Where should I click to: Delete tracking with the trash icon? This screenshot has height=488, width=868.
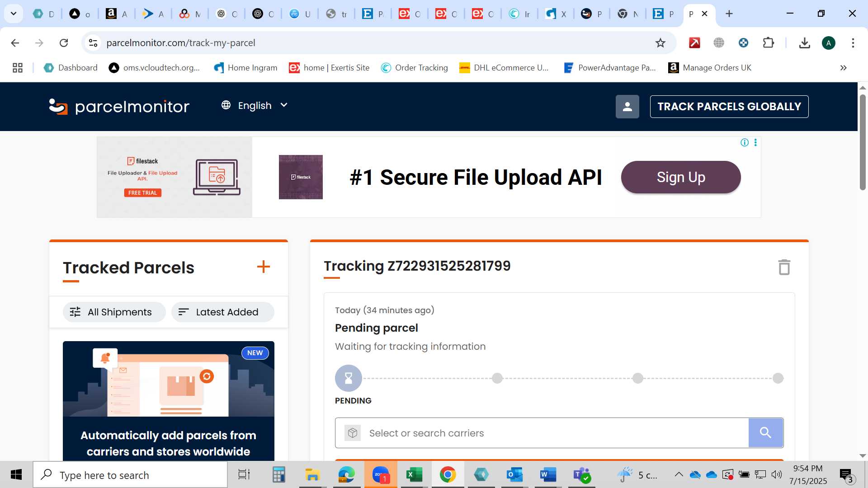coord(784,267)
